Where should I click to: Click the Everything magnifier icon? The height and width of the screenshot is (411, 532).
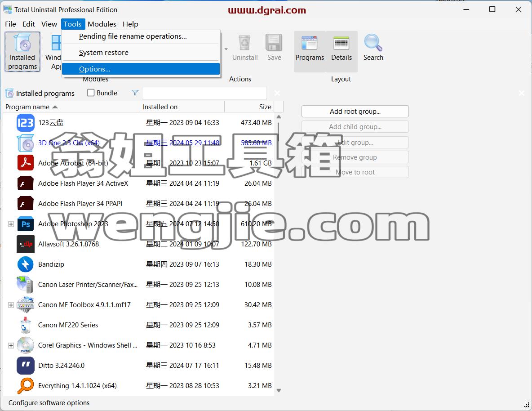[x=26, y=385]
